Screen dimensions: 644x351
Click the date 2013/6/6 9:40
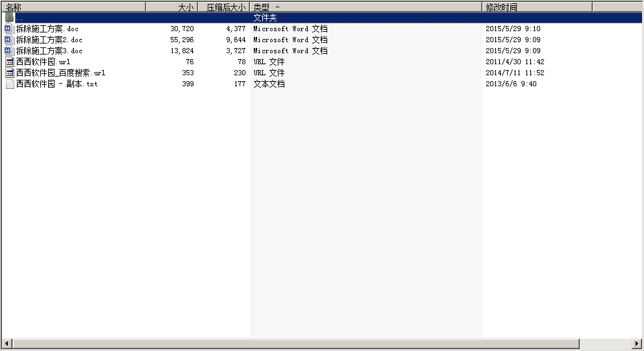click(511, 84)
